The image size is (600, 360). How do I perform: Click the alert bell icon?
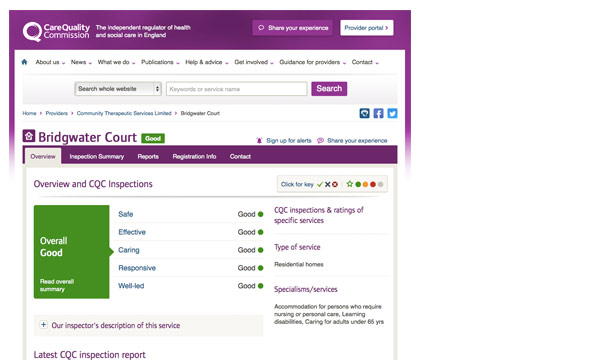(x=259, y=140)
